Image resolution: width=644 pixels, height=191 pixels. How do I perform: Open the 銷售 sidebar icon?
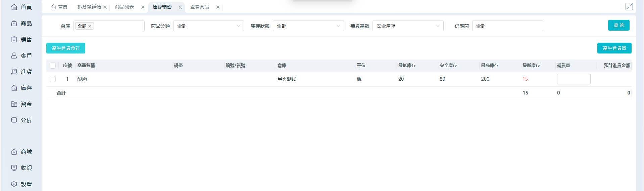click(14, 40)
